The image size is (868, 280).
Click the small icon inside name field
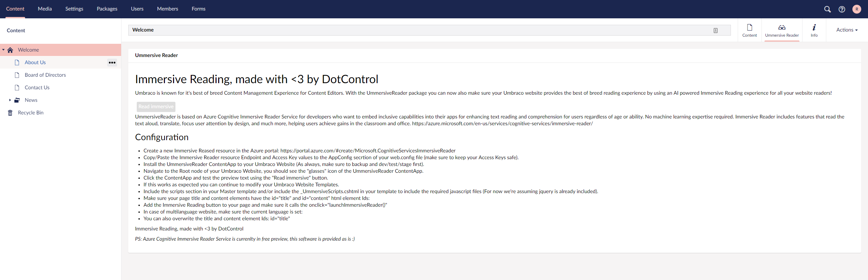(715, 30)
